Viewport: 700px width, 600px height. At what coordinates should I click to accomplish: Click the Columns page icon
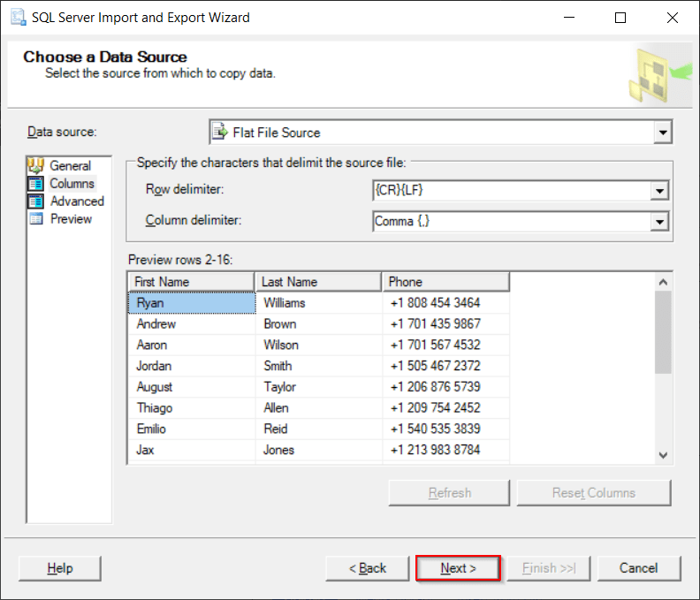click(x=35, y=184)
